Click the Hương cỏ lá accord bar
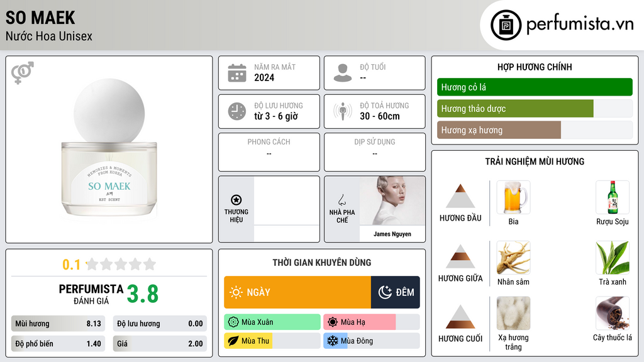644x362 pixels. tap(535, 87)
